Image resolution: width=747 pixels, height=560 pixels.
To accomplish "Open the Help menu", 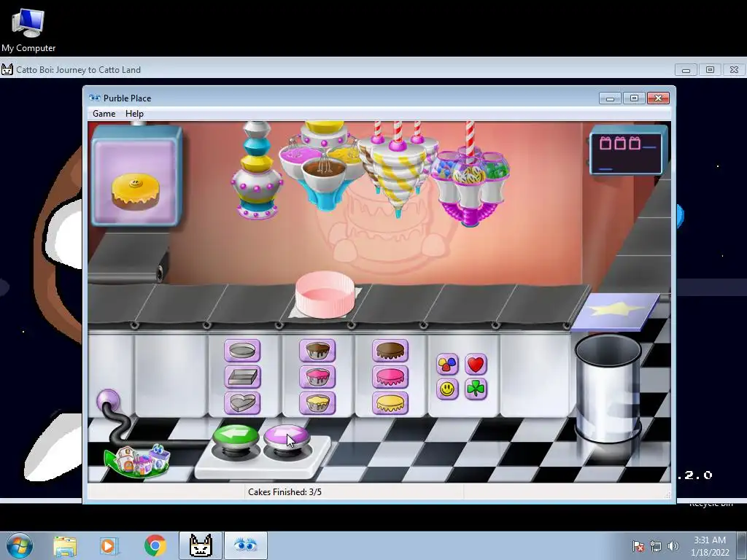I will [x=134, y=114].
